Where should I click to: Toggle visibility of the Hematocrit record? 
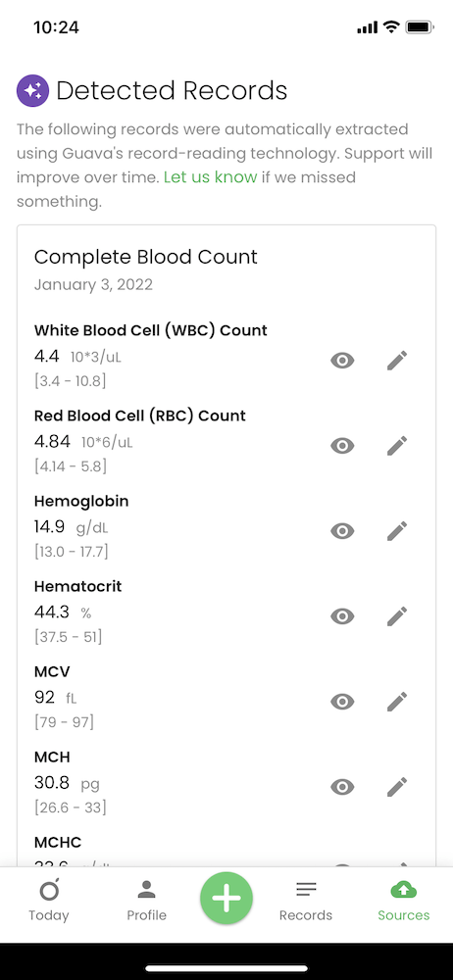tap(342, 616)
